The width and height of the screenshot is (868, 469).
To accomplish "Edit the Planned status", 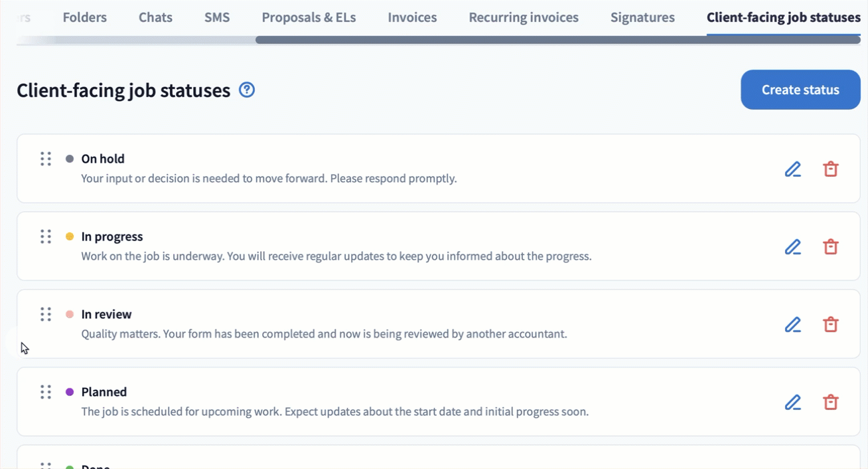I will [x=792, y=403].
